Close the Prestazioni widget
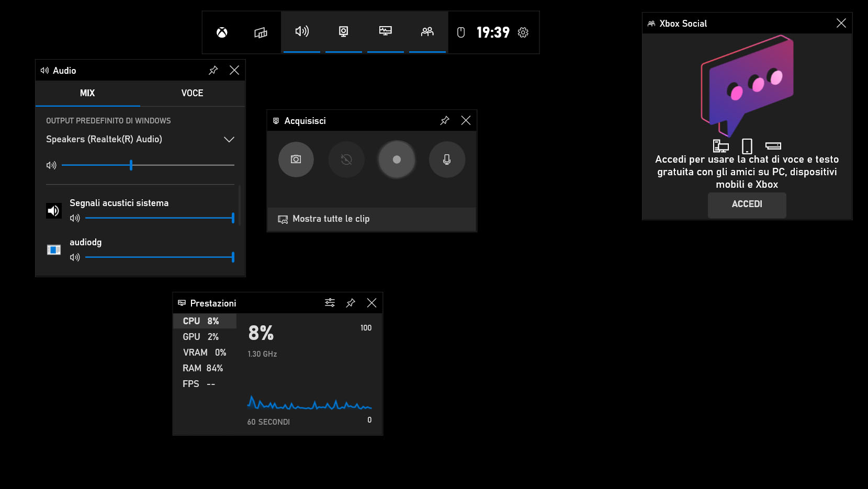868x489 pixels. click(371, 303)
